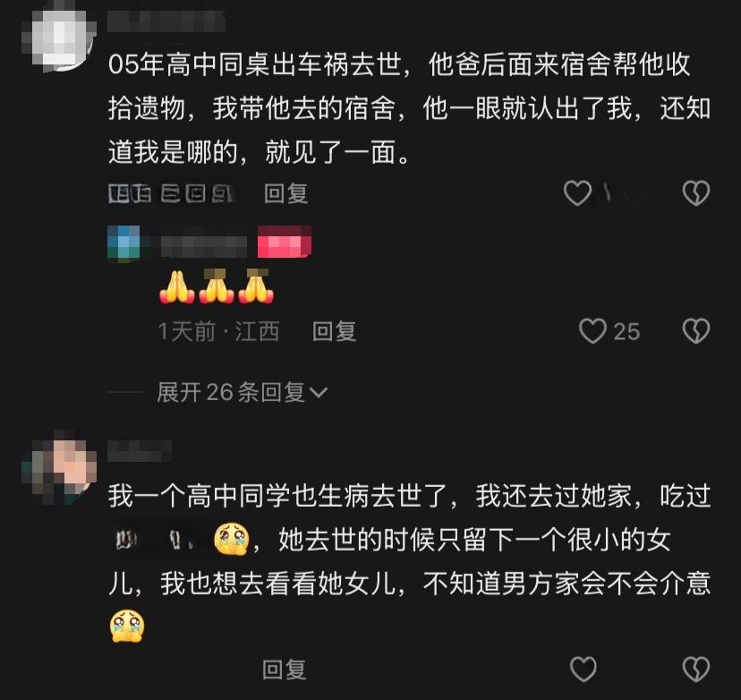The image size is (741, 700).
Task: Open first commenter's blurred avatar
Action: (58, 38)
